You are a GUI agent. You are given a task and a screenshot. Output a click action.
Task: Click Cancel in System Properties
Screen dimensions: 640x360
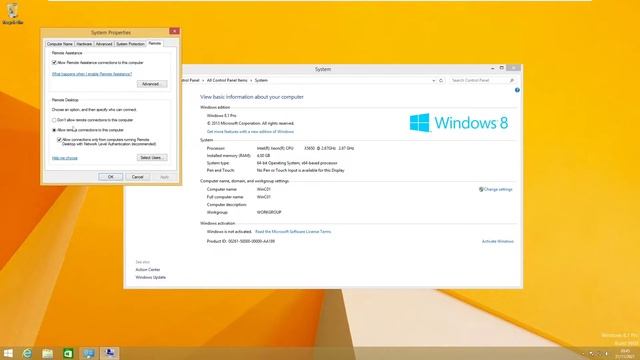tap(138, 177)
